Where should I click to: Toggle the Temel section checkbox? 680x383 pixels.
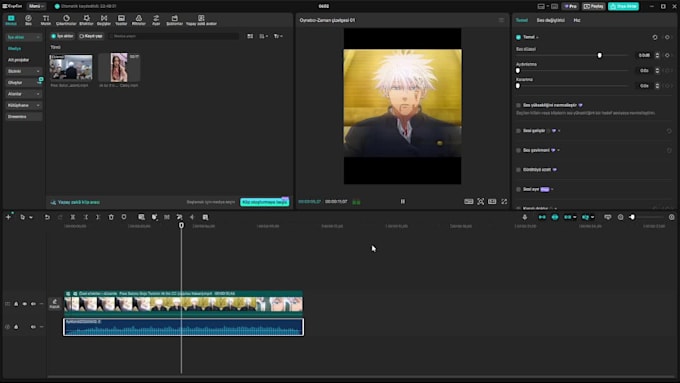[518, 37]
